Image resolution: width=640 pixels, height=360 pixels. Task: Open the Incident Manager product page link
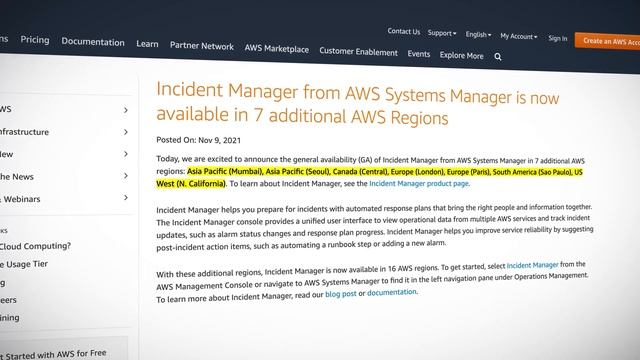tap(419, 183)
